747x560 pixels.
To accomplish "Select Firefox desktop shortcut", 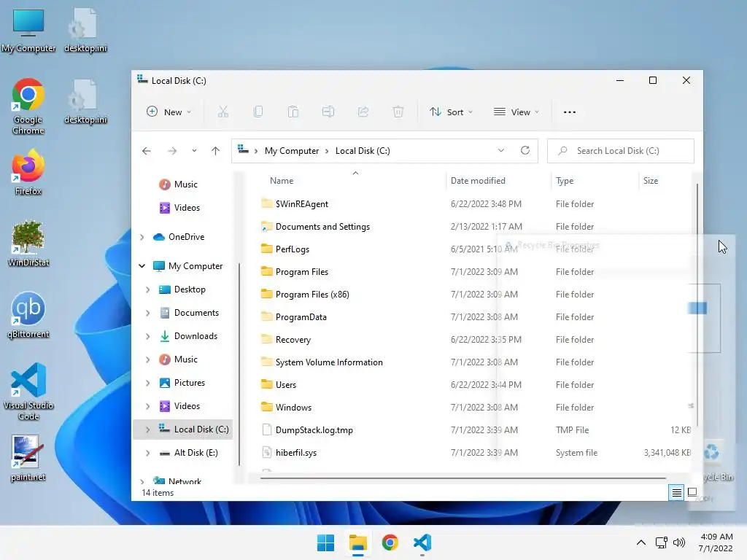I will tap(28, 172).
